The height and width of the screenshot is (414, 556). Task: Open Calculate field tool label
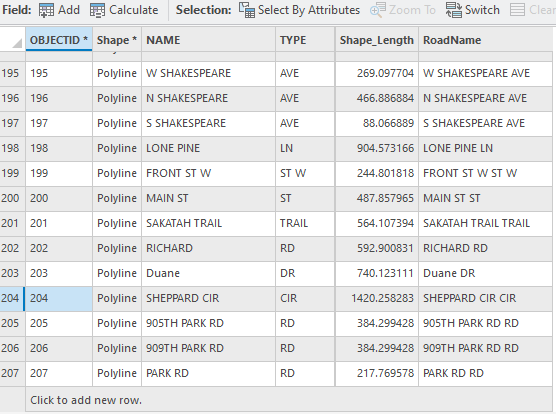134,10
